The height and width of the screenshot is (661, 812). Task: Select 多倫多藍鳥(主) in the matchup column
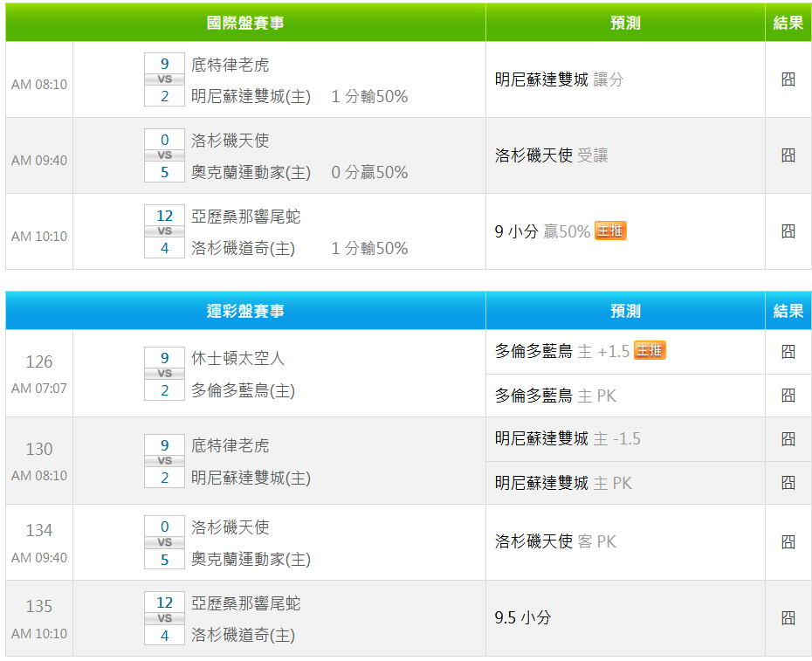[243, 390]
